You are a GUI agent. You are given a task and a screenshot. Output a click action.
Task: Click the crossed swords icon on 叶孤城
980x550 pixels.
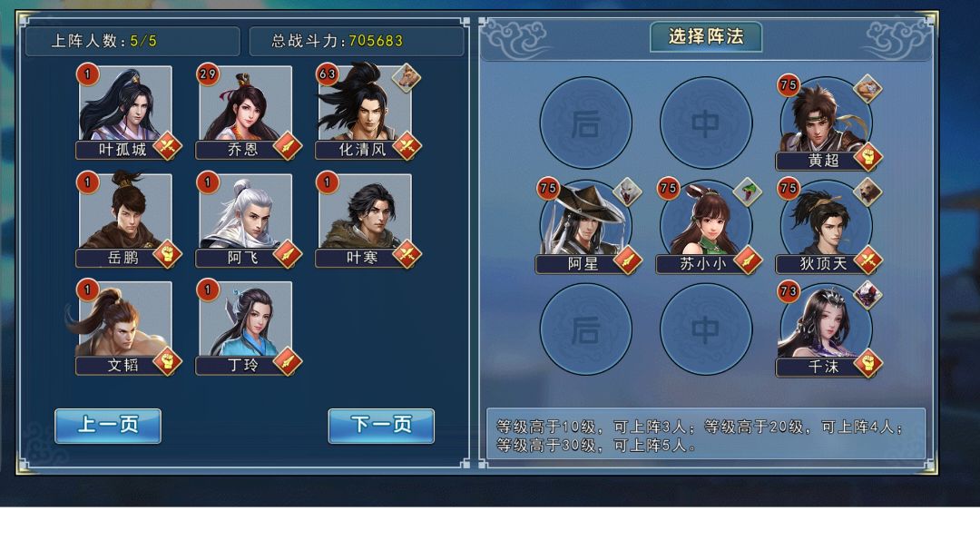(x=167, y=146)
